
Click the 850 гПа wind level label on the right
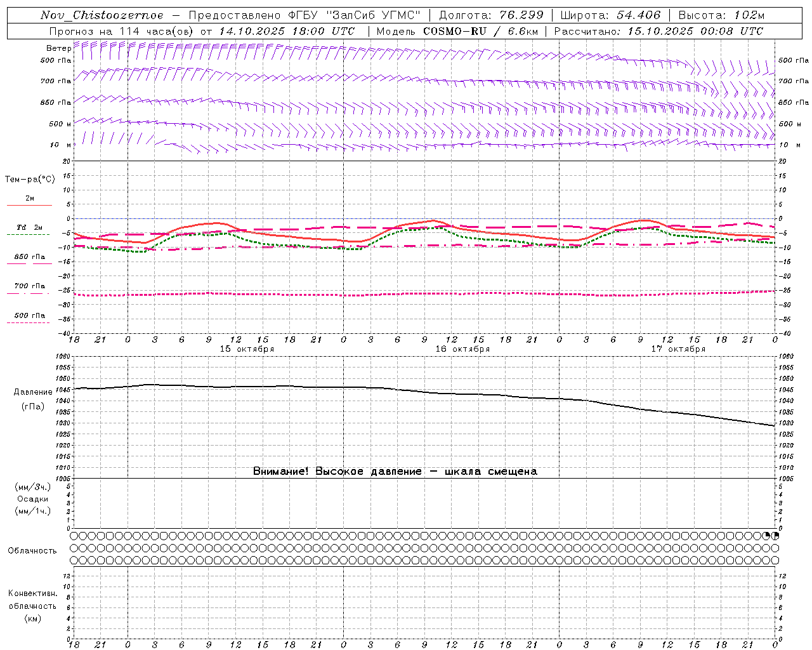click(794, 102)
